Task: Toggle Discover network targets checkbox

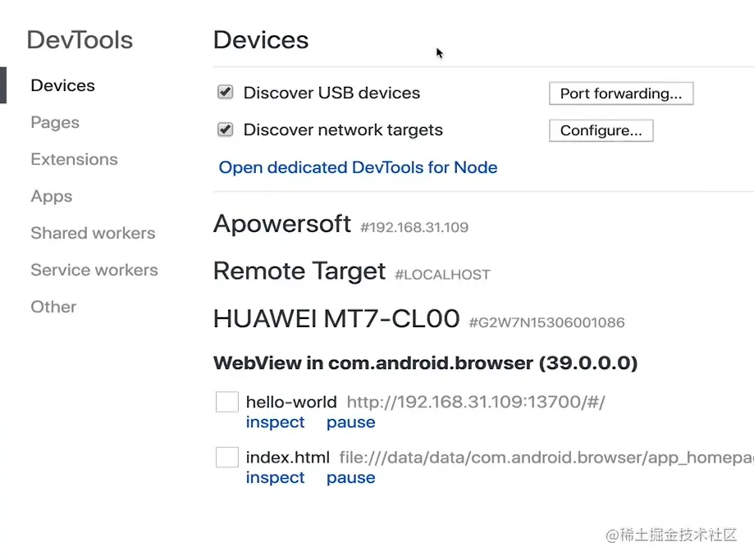Action: pos(225,130)
